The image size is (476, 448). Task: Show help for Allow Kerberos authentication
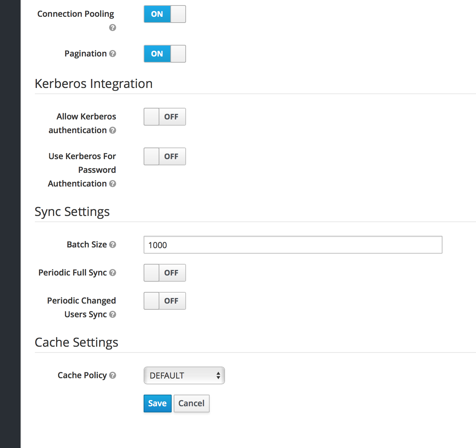tap(113, 130)
